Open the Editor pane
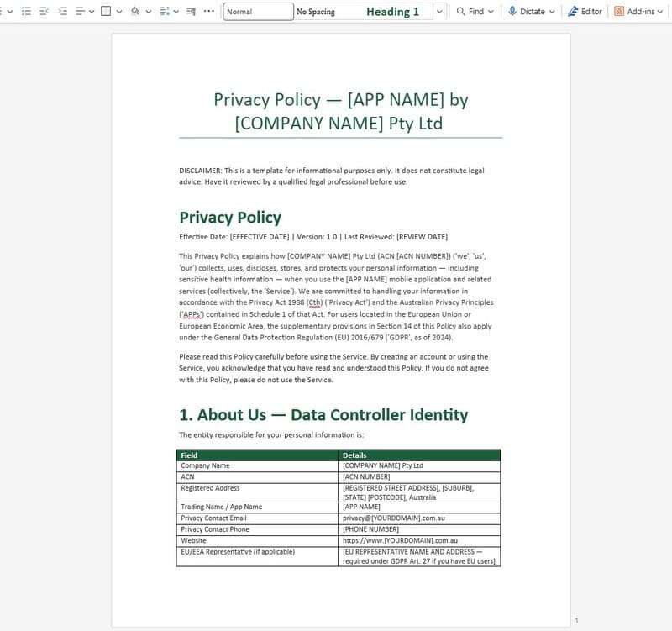This screenshot has width=672, height=631. 585,11
